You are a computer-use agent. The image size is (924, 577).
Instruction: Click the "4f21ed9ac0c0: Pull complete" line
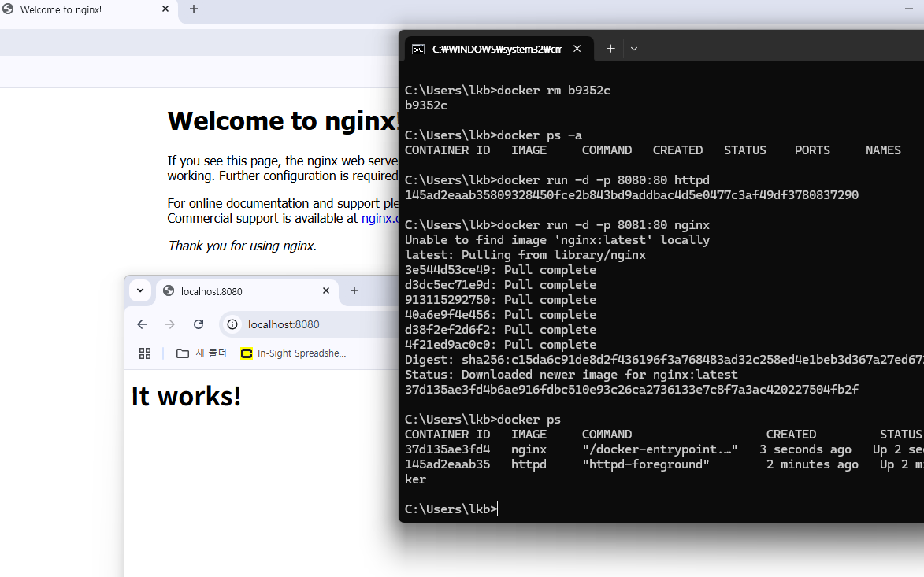500,345
